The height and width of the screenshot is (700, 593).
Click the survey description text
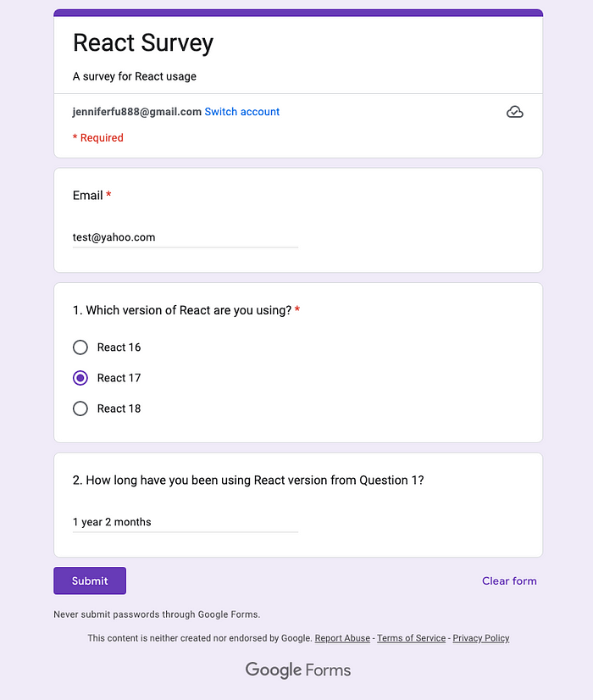[135, 76]
